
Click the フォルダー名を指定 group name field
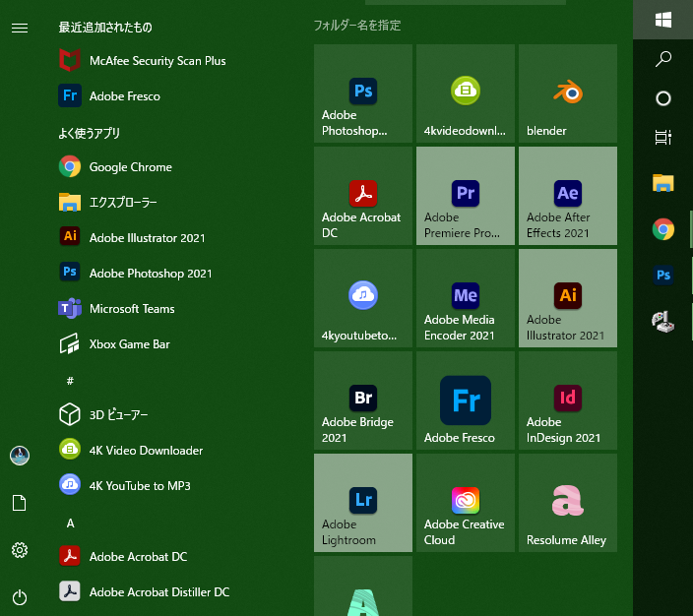coord(357,26)
